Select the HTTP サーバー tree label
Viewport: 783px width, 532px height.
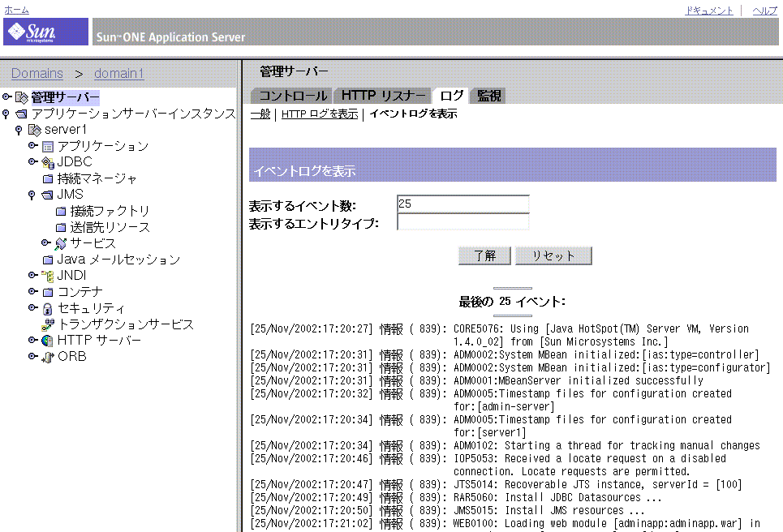tap(99, 341)
